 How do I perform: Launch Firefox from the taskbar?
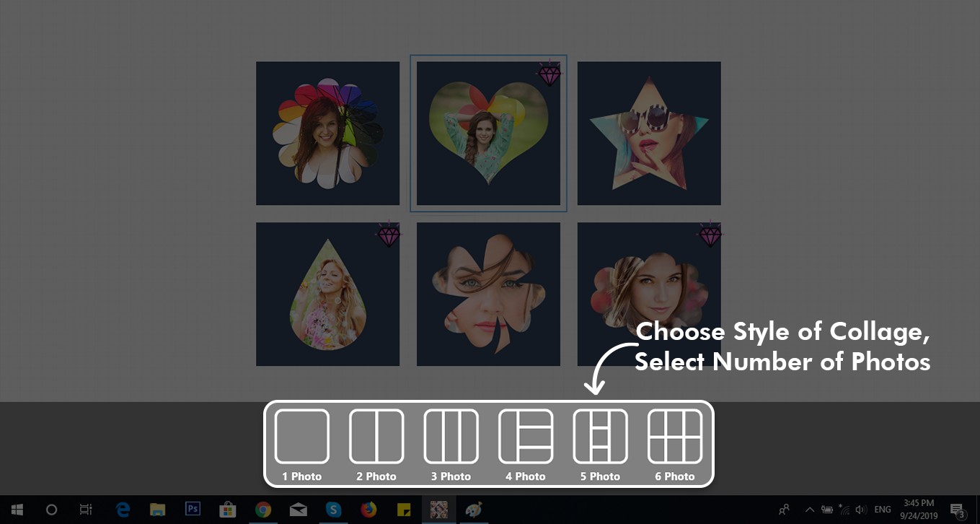[368, 510]
